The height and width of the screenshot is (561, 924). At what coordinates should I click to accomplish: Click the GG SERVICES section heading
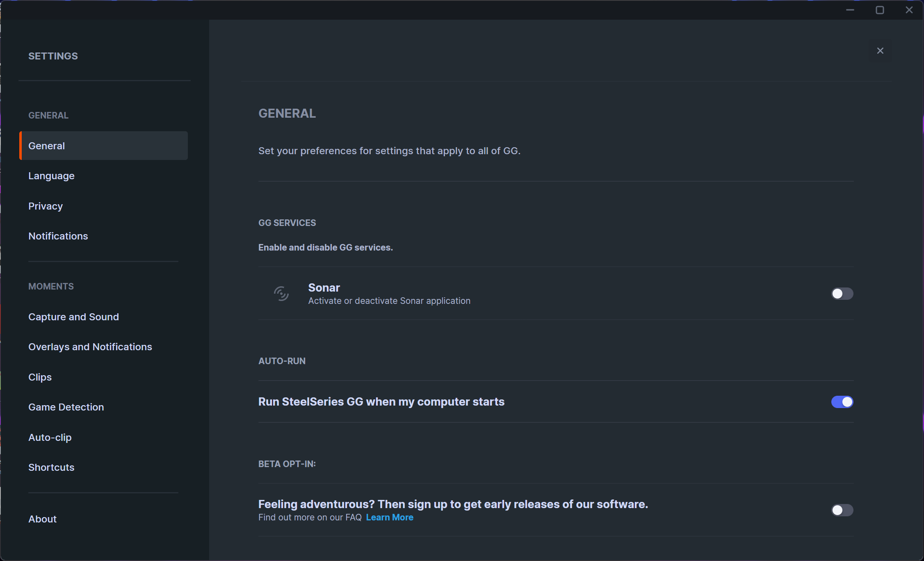tap(287, 223)
